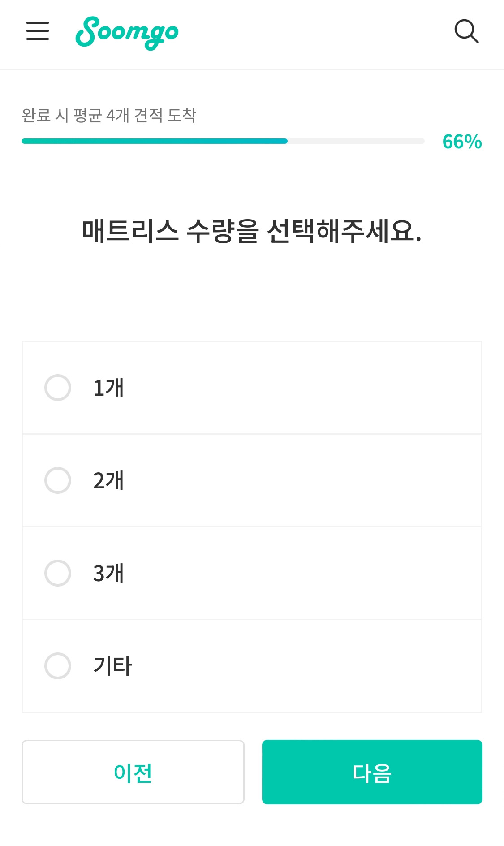Choose the 기타 option row
This screenshot has height=846, width=504.
(x=287, y=666)
